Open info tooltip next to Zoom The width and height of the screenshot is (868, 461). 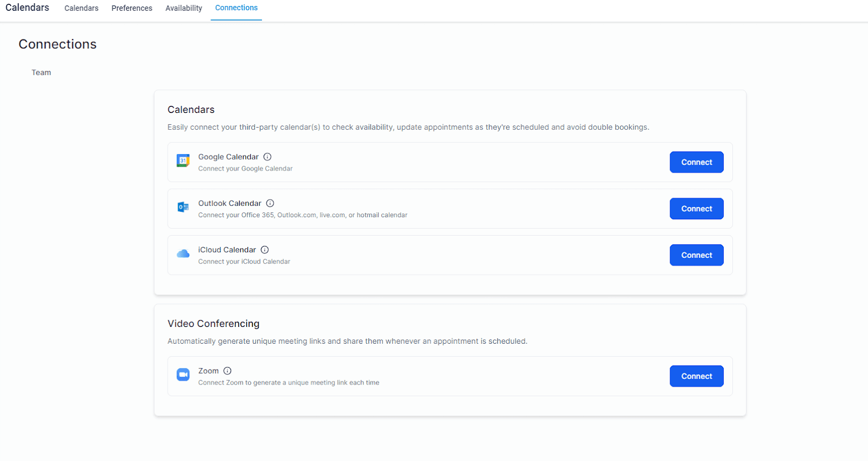point(227,371)
